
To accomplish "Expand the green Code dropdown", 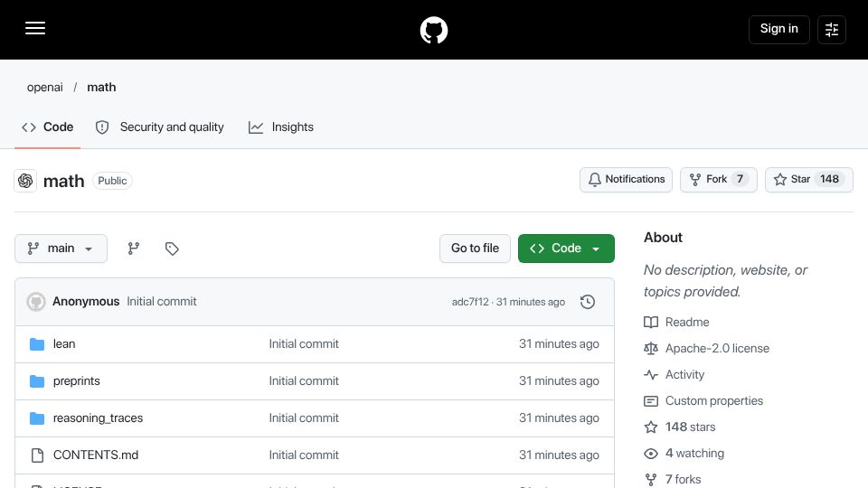I will [x=566, y=249].
